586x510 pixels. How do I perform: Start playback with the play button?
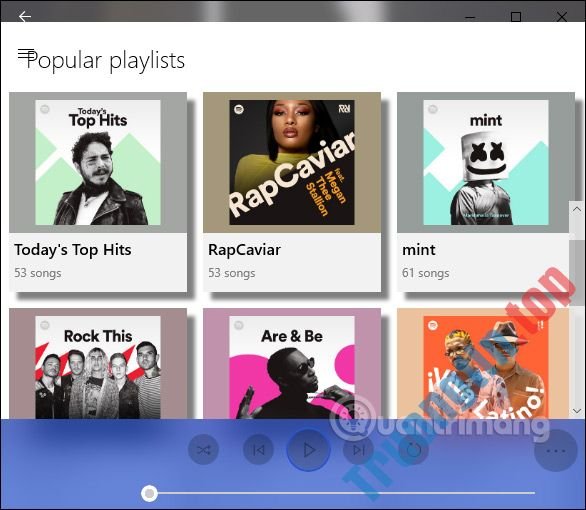[309, 450]
